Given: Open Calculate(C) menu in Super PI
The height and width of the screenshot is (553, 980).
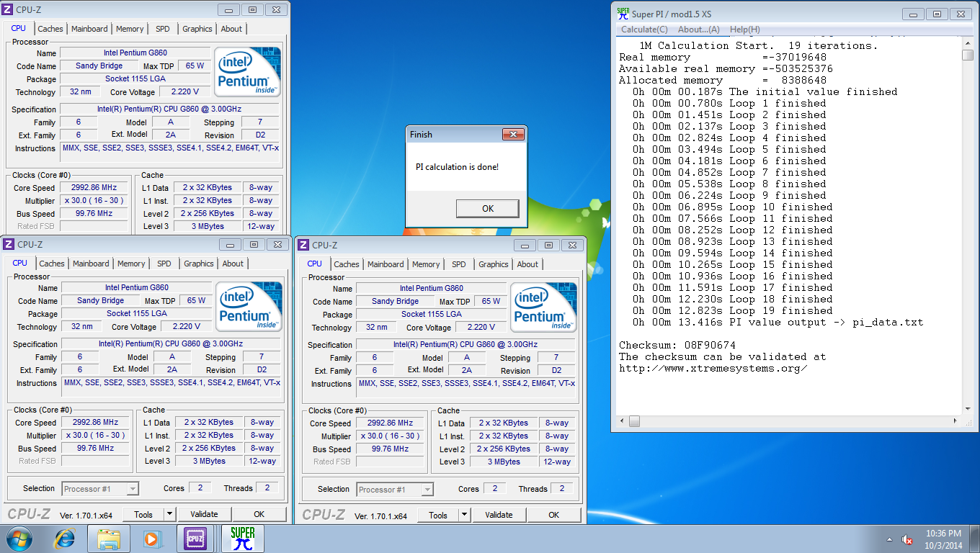Looking at the screenshot, I should pos(644,30).
